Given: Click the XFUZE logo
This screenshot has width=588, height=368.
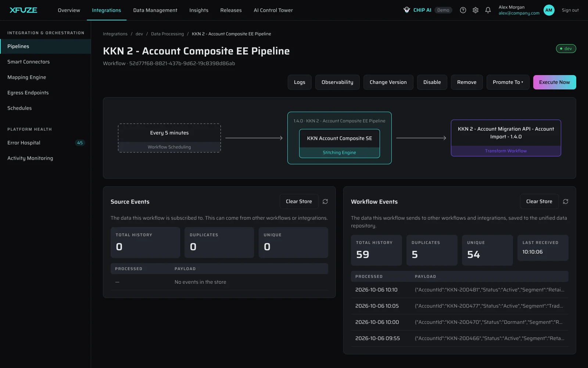Looking at the screenshot, I should 23,10.
